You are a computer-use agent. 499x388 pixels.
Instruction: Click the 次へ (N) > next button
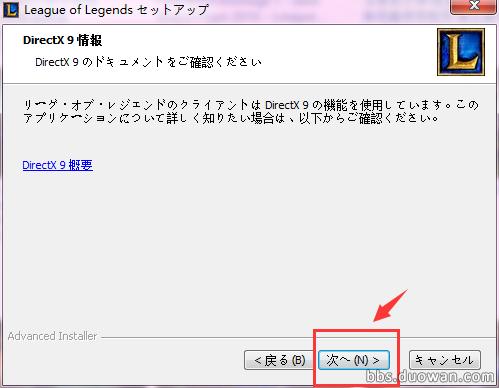coord(354,360)
